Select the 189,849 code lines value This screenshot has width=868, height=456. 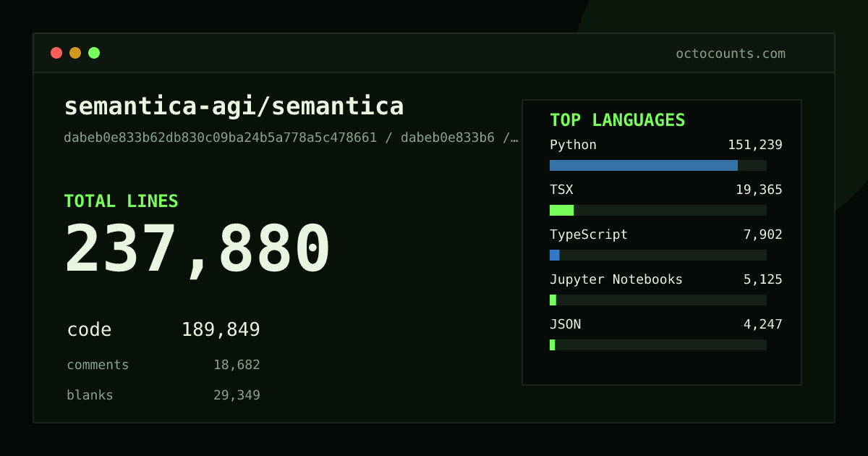tap(221, 330)
